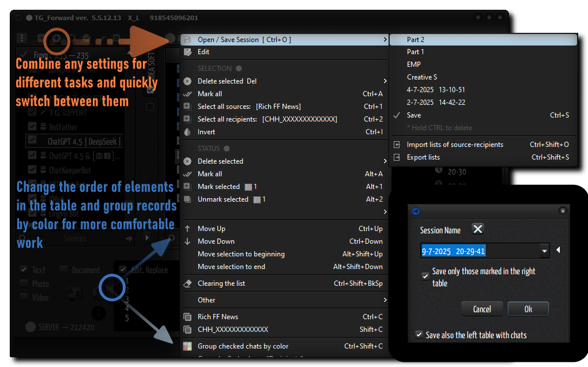
Task: Clear session name with X button
Action: click(x=478, y=229)
